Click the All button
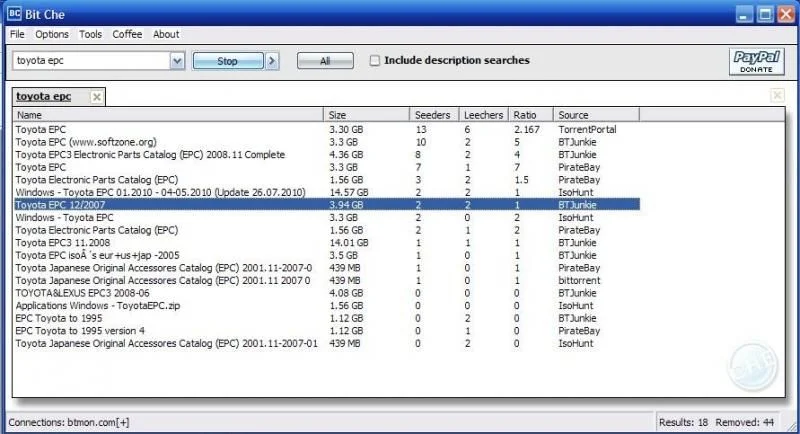The width and height of the screenshot is (800, 434). [325, 61]
